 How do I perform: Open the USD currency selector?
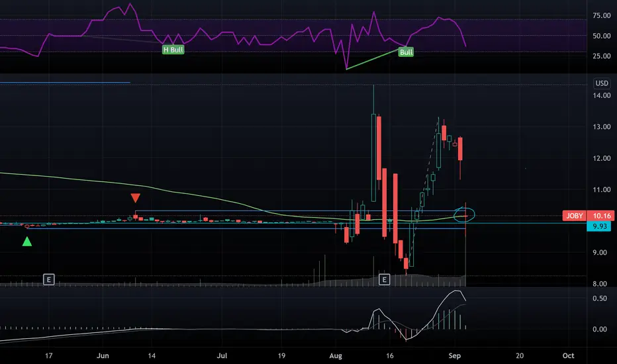click(602, 83)
